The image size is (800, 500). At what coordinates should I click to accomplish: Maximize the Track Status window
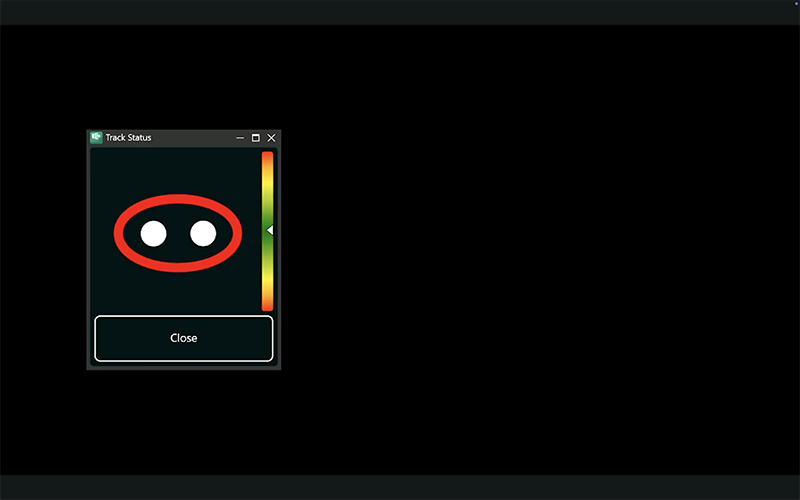click(255, 138)
